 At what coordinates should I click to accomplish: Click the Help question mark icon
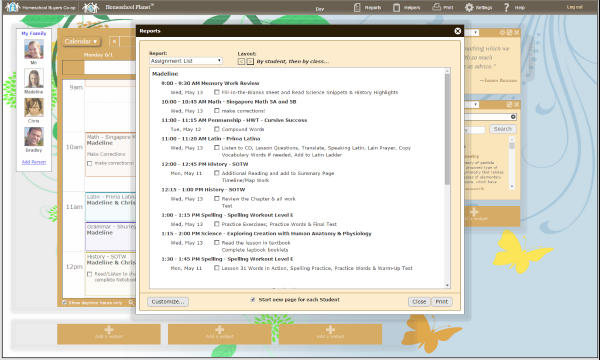coord(506,7)
